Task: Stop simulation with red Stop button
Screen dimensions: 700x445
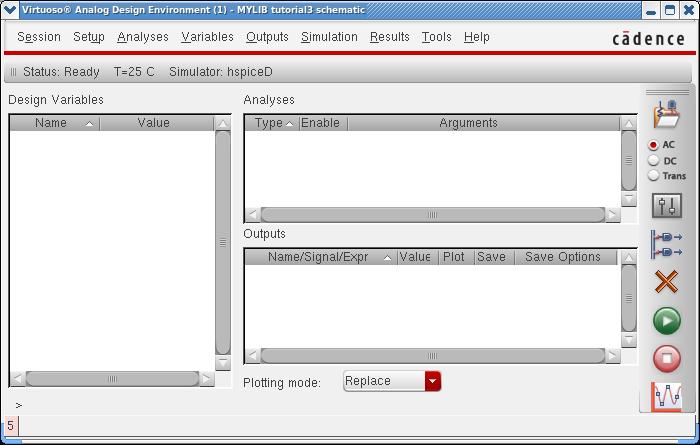Action: 667,358
